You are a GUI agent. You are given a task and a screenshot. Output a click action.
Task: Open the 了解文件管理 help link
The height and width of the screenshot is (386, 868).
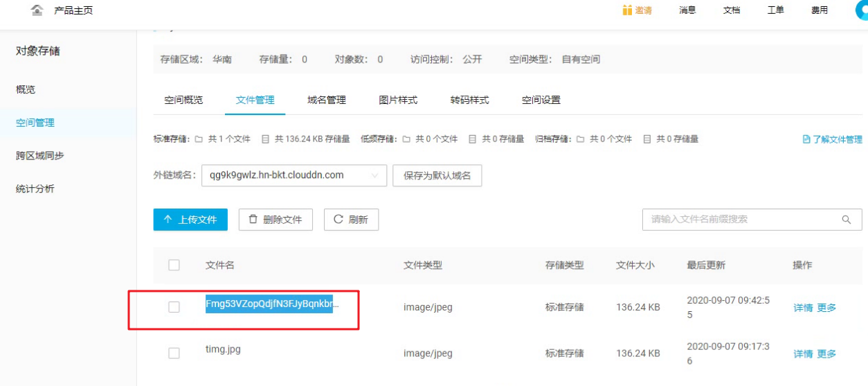coord(837,139)
